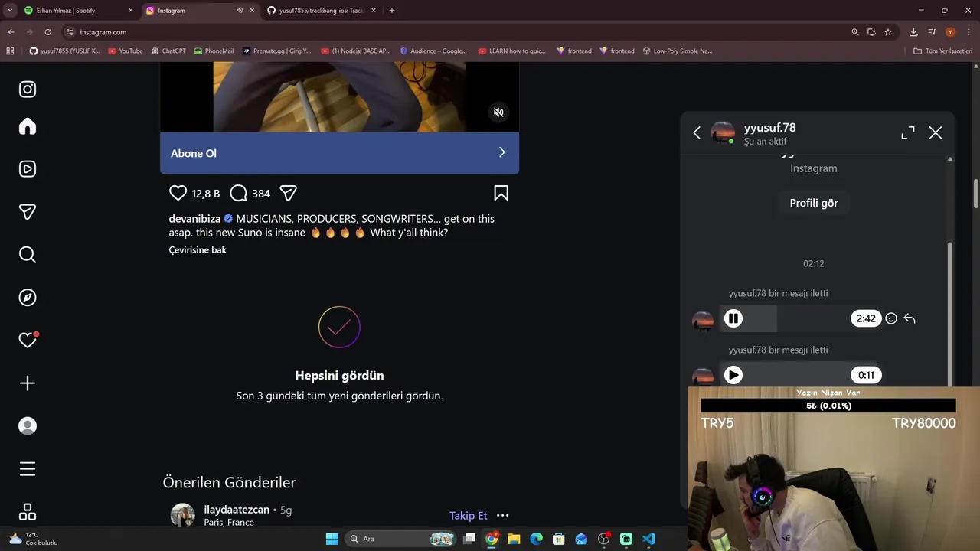The height and width of the screenshot is (551, 980).
Task: Open Messages paper-plane icon in sidebar
Action: (x=28, y=212)
